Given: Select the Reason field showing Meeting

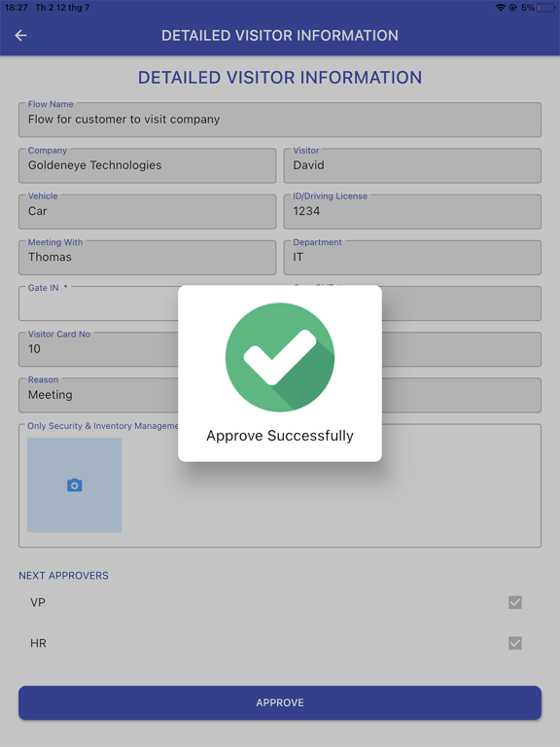Looking at the screenshot, I should coord(98,396).
